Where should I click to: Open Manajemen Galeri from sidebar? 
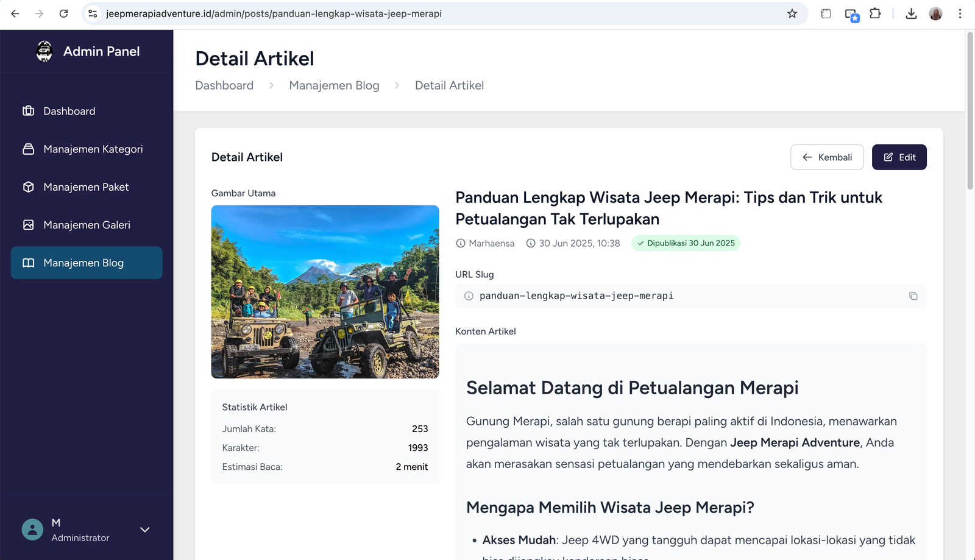[x=87, y=225]
